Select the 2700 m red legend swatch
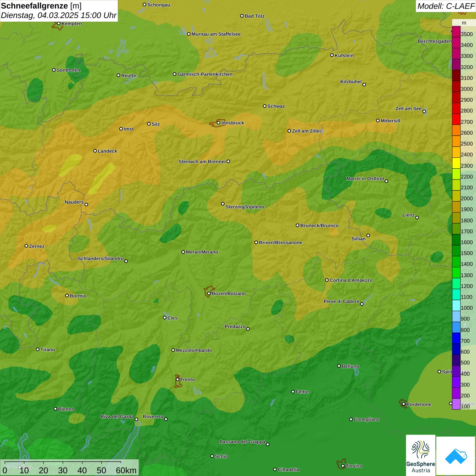The width and height of the screenshot is (476, 476). pyautogui.click(x=456, y=119)
